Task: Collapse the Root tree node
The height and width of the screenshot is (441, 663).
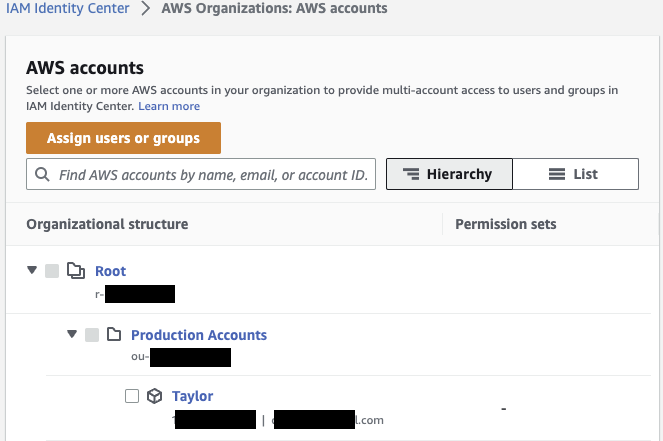Action: click(32, 270)
